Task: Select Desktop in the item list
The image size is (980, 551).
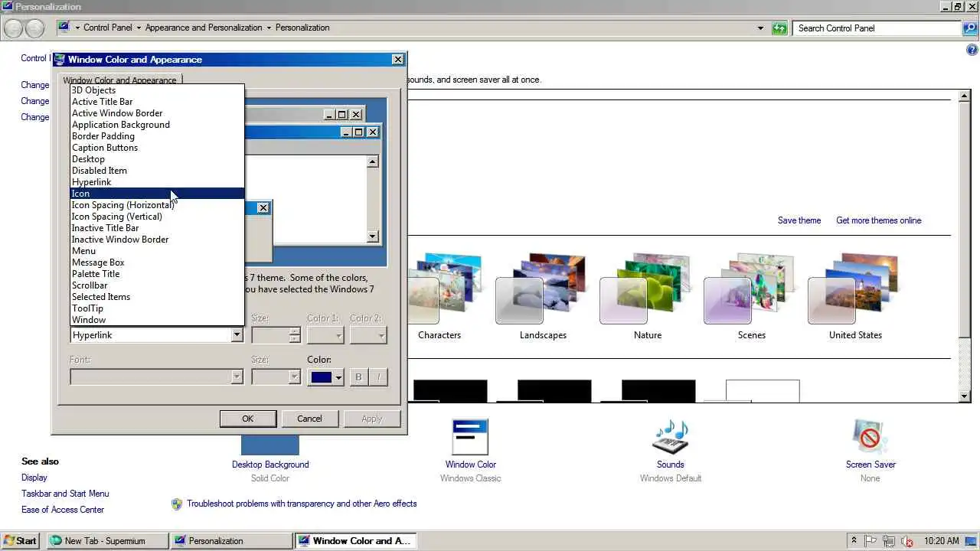Action: (x=157, y=159)
